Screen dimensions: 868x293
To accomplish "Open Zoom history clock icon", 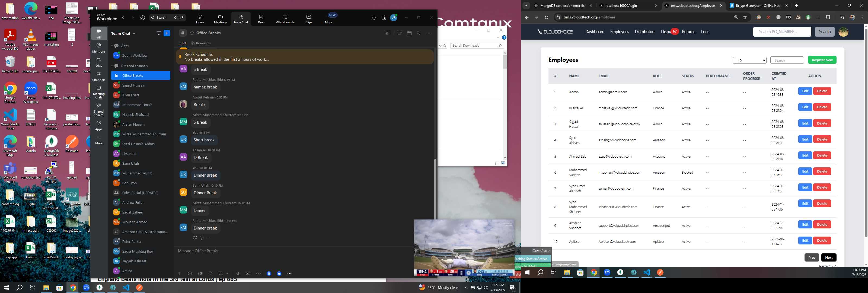I will [x=142, y=18].
